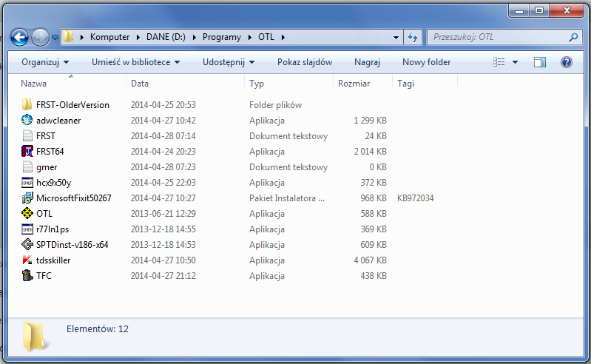The image size is (591, 364).
Task: Click the MicrosoftFixit50267 file name
Action: [74, 198]
